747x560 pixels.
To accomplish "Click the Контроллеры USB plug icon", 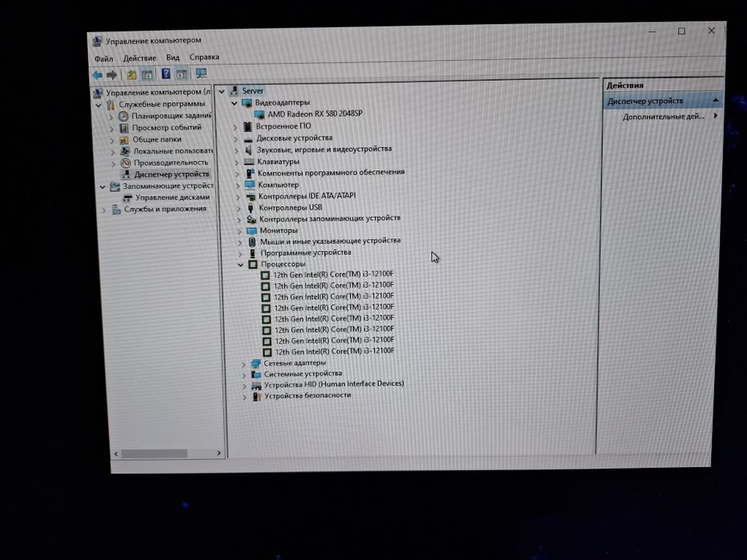I will click(x=251, y=208).
